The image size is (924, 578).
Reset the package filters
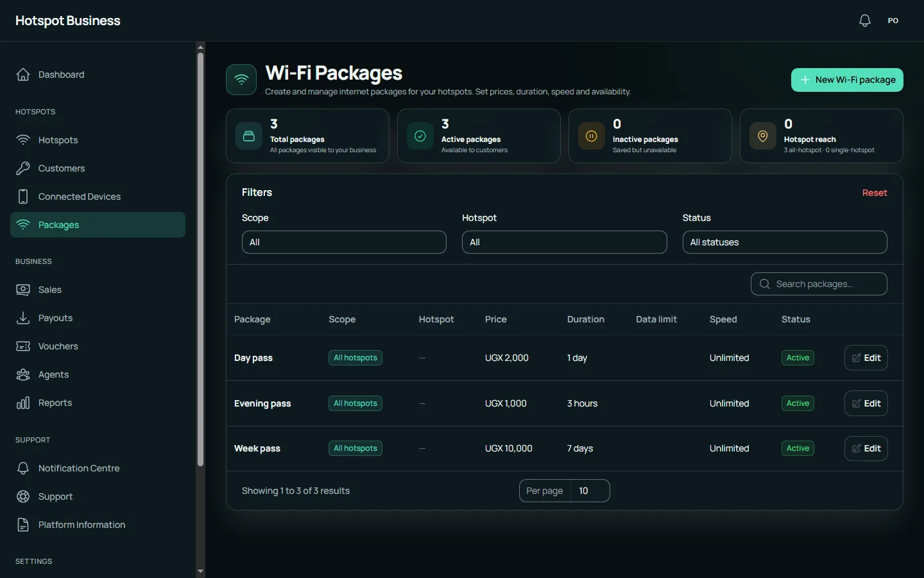pos(875,193)
